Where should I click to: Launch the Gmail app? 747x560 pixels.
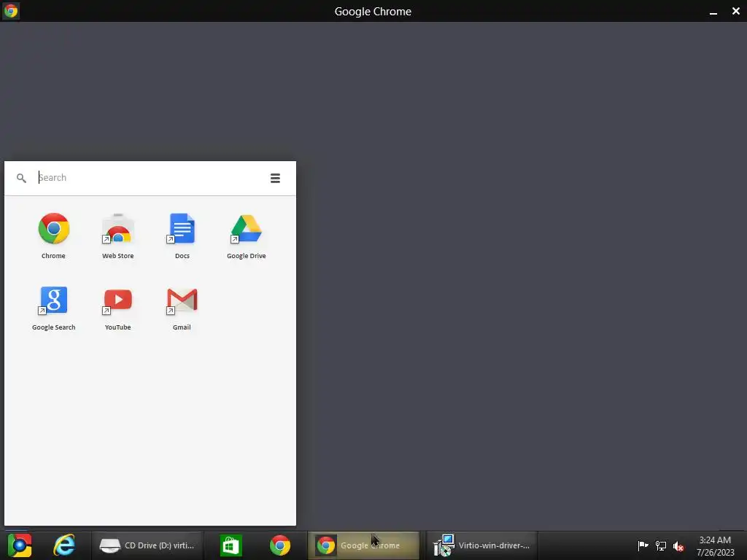pyautogui.click(x=182, y=308)
